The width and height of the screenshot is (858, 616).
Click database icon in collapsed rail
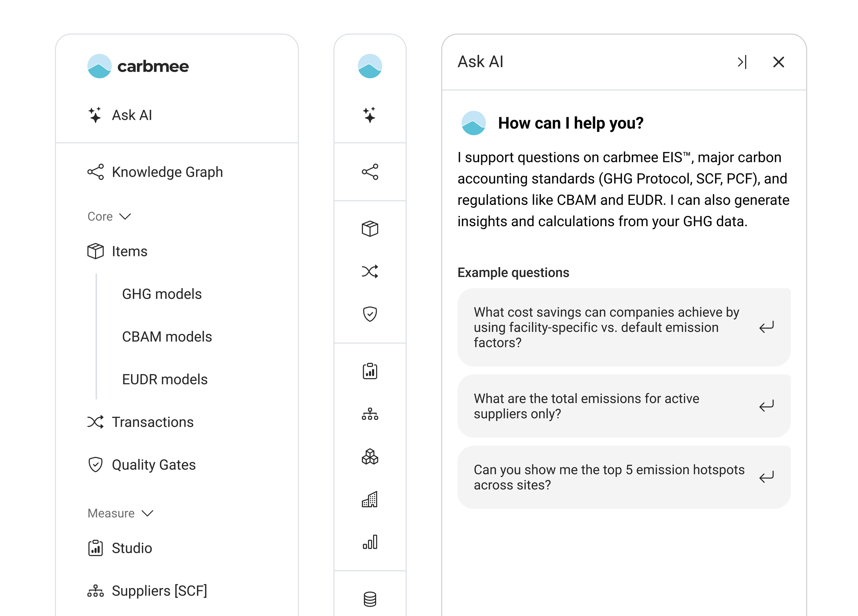pos(370,599)
